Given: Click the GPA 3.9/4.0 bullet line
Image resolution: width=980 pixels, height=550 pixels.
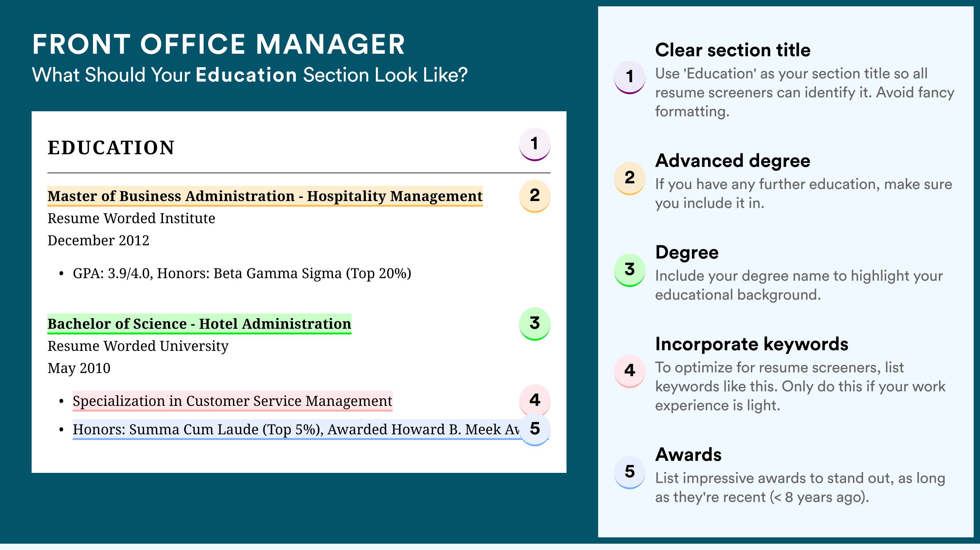Looking at the screenshot, I should (x=242, y=273).
